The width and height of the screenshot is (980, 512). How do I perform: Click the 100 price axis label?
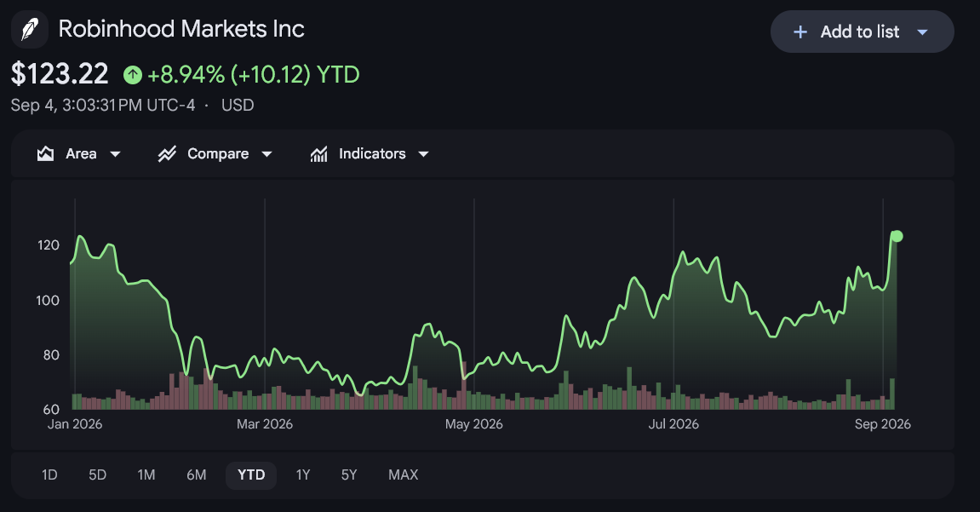[x=48, y=300]
